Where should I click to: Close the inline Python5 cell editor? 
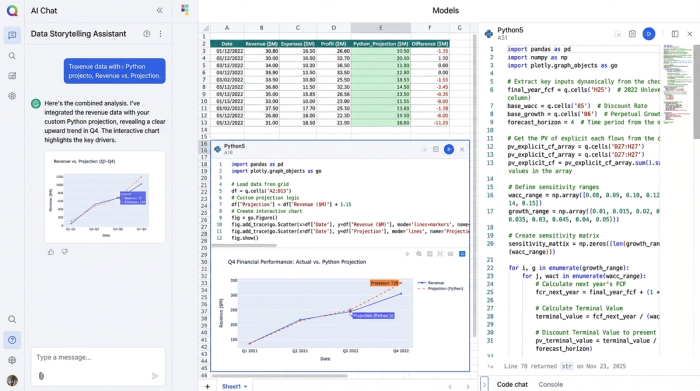pos(462,150)
